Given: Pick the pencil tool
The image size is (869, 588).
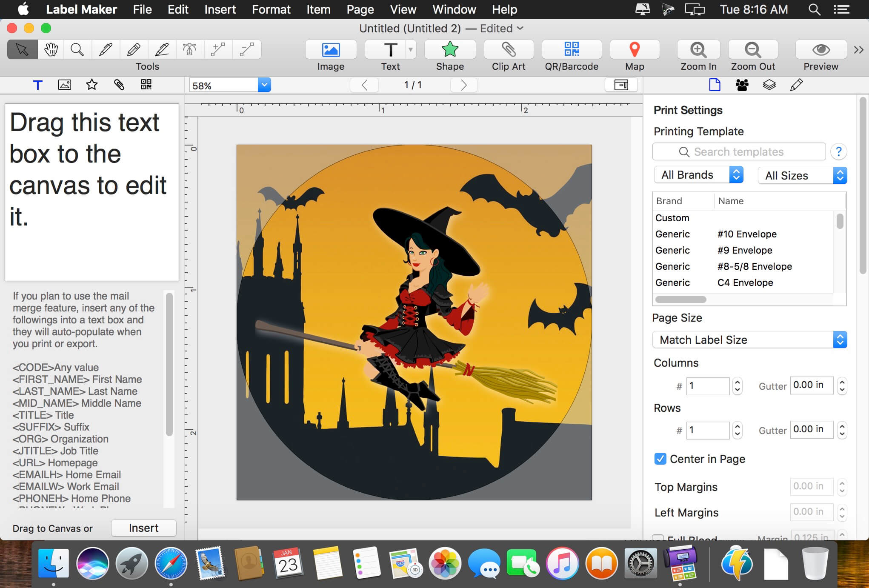Looking at the screenshot, I should click(x=134, y=50).
